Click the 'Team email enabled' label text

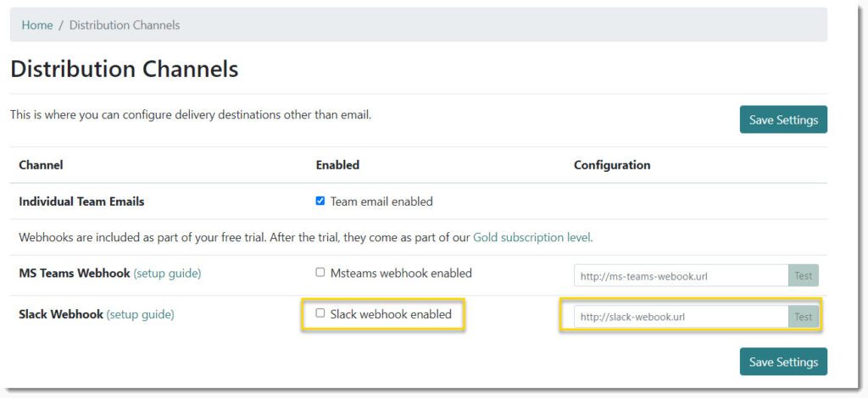pos(381,202)
